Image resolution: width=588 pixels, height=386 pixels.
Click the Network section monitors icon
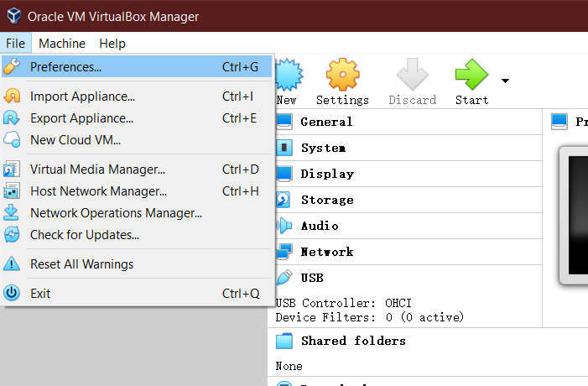284,252
